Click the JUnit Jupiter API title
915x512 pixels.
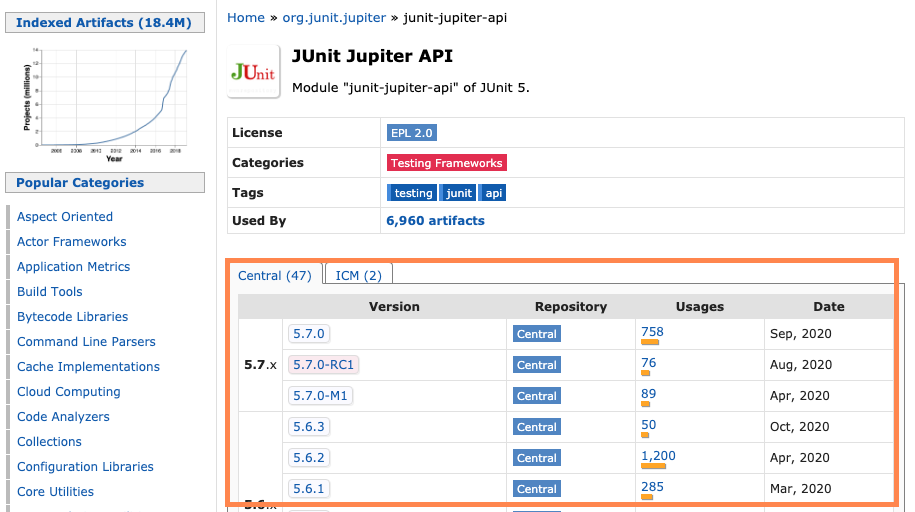372,56
